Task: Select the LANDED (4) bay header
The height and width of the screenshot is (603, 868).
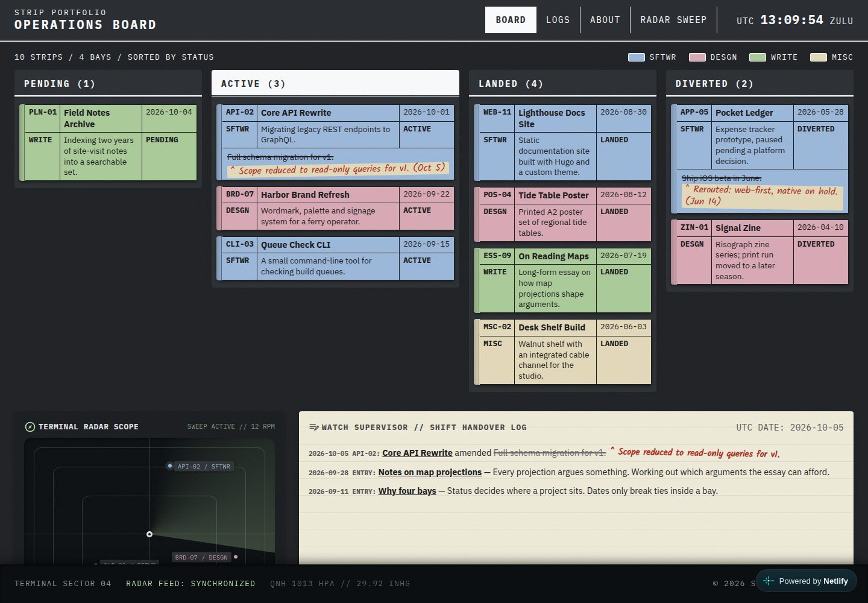Action: 562,84
